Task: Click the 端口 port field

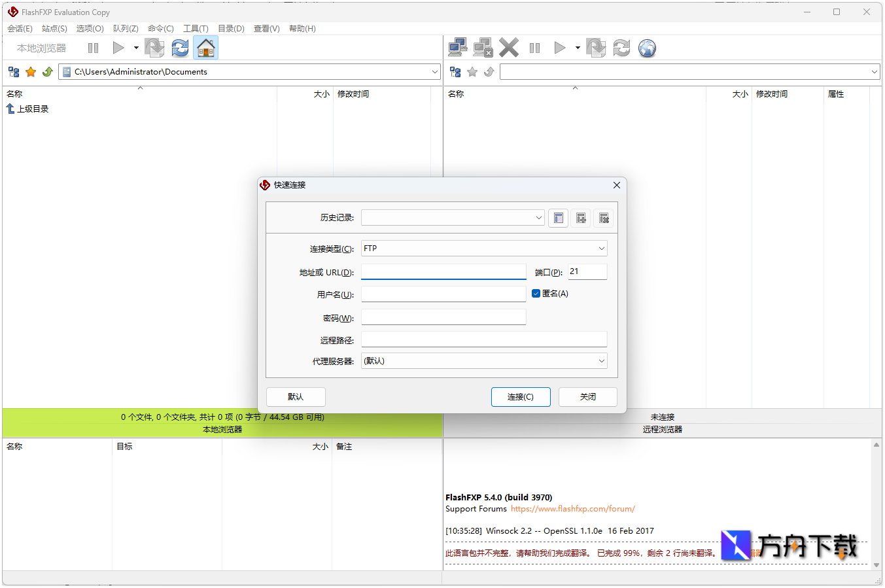Action: [587, 271]
